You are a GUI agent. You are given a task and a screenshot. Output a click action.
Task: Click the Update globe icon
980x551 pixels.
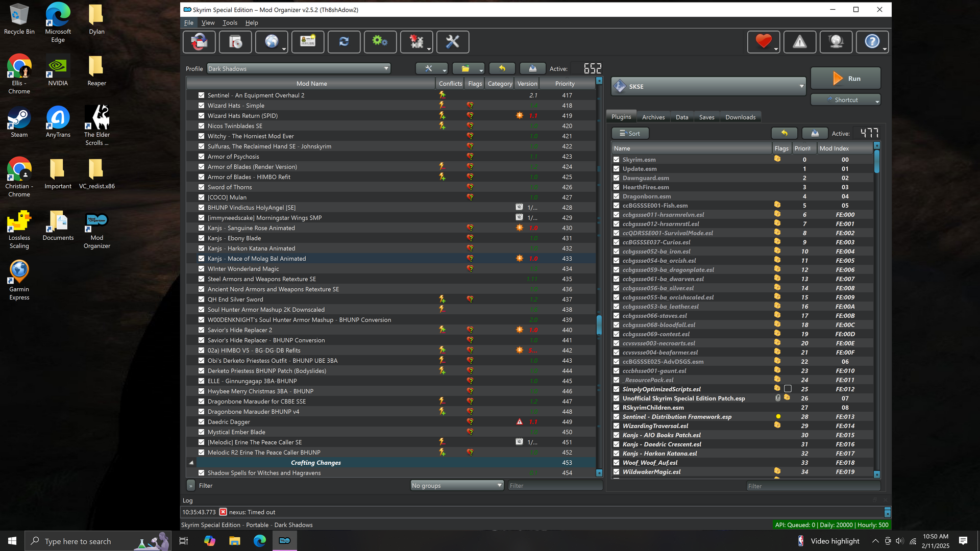point(836,42)
